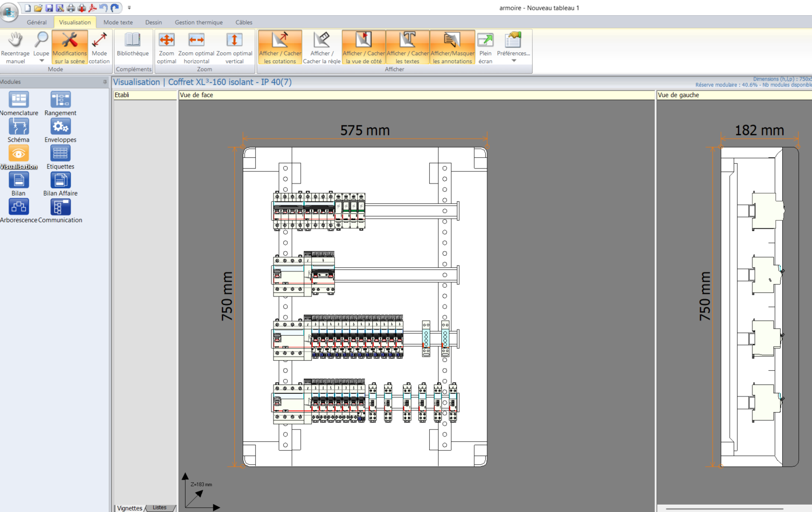Toggle Afficher / Cacher la règle

click(x=322, y=47)
